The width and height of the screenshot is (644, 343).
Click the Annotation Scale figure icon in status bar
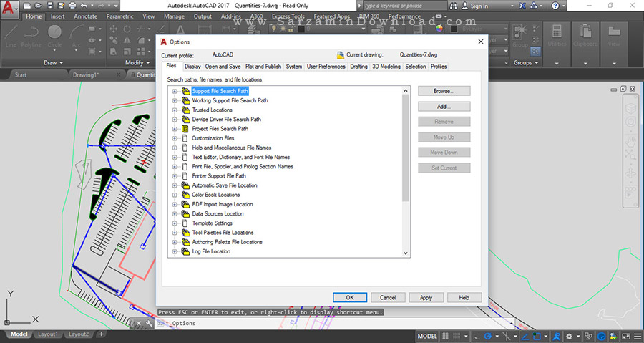click(557, 337)
